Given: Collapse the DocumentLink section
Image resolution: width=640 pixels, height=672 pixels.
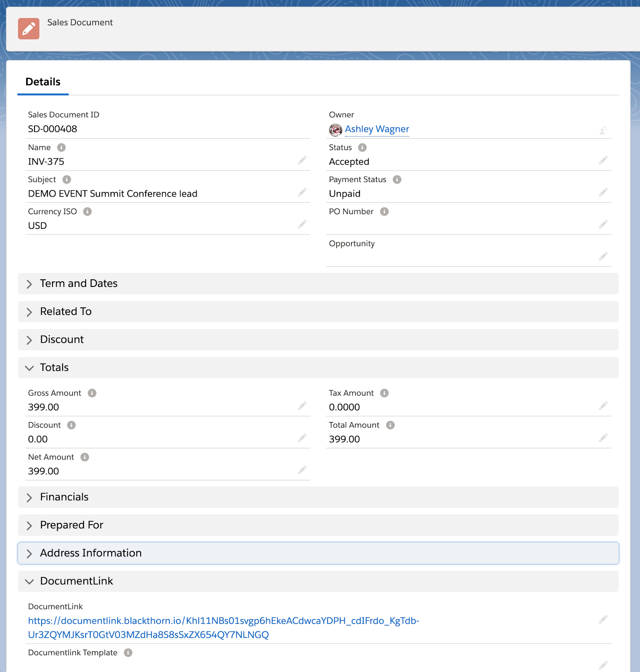Looking at the screenshot, I should [318, 581].
